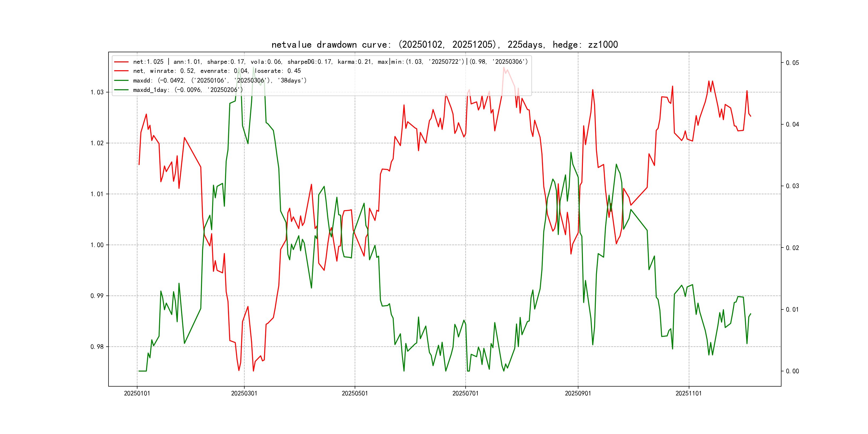Click the 20251101 x-axis tick label
Viewport: 868px width, 434px height.
click(689, 393)
